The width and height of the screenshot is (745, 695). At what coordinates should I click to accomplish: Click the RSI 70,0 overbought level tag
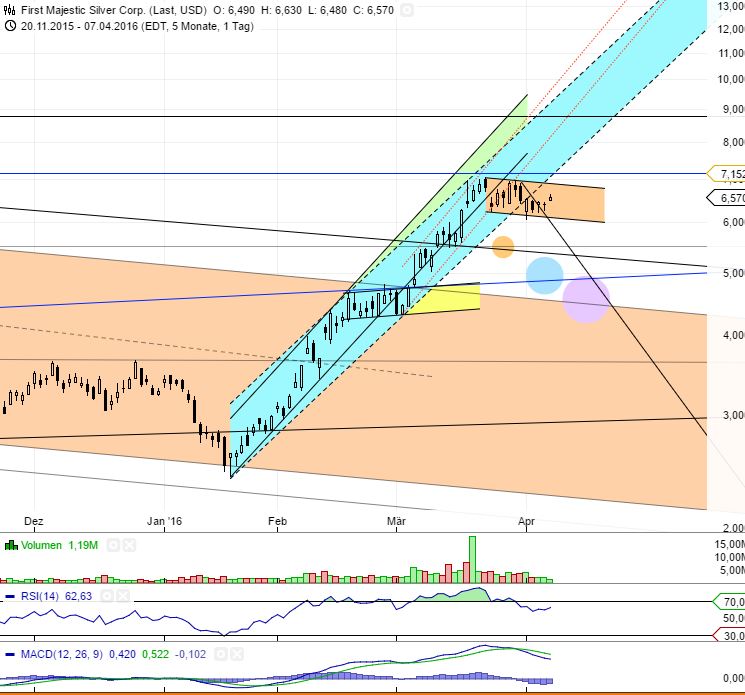(x=730, y=602)
